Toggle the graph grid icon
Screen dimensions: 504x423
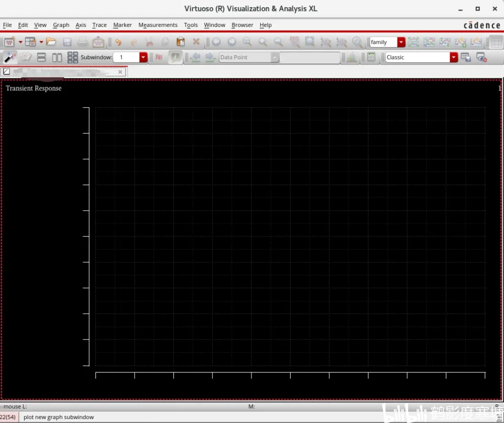pos(496,42)
